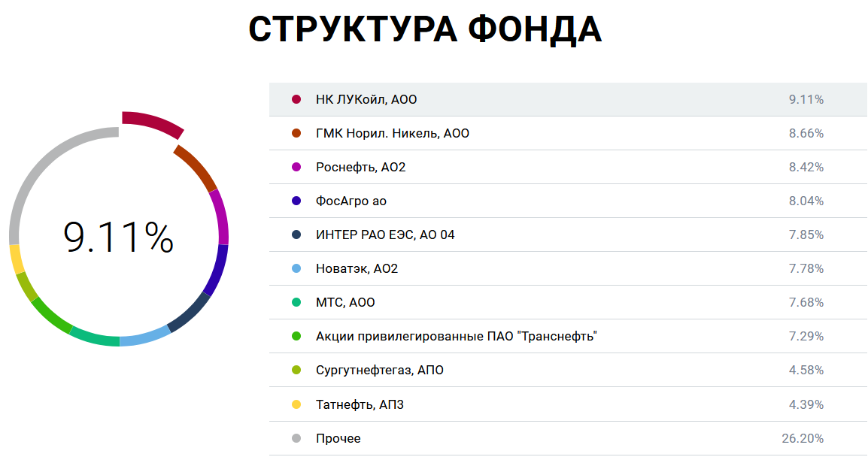This screenshot has height=463, width=868.
Task: Select the ГМК Норил. Никель, АОО row
Action: [568, 133]
